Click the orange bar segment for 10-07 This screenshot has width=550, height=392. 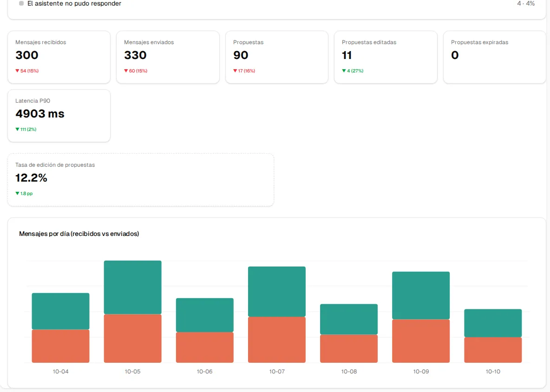coord(277,340)
